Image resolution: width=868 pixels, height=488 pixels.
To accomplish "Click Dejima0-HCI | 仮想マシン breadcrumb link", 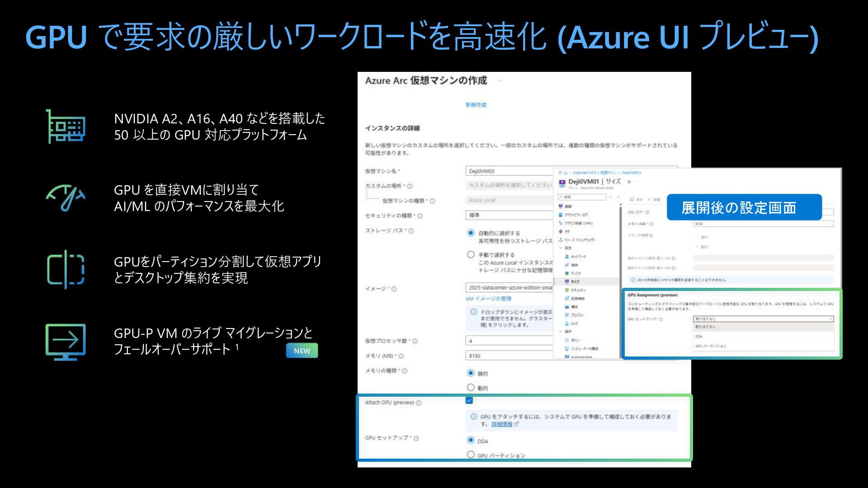I will point(594,173).
